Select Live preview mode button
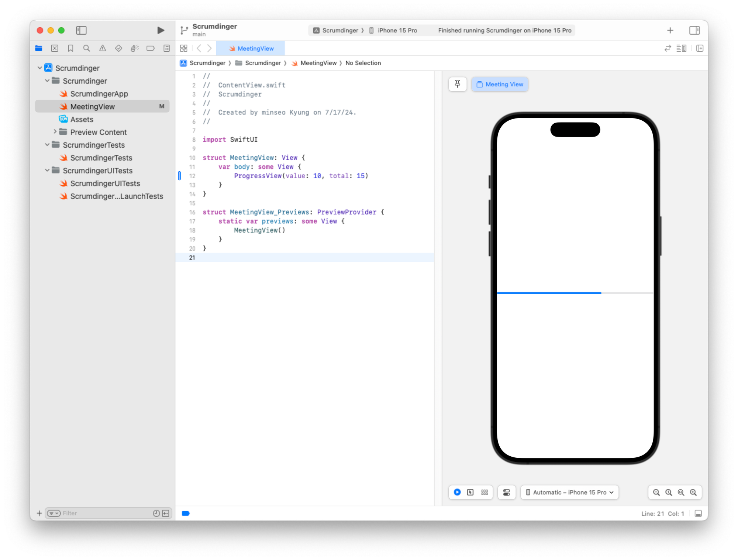Image resolution: width=738 pixels, height=560 pixels. pos(457,492)
